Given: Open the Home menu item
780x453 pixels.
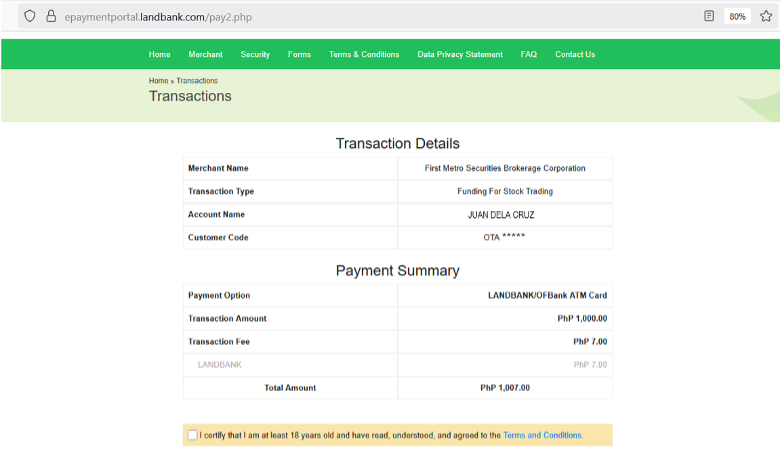Looking at the screenshot, I should [159, 54].
